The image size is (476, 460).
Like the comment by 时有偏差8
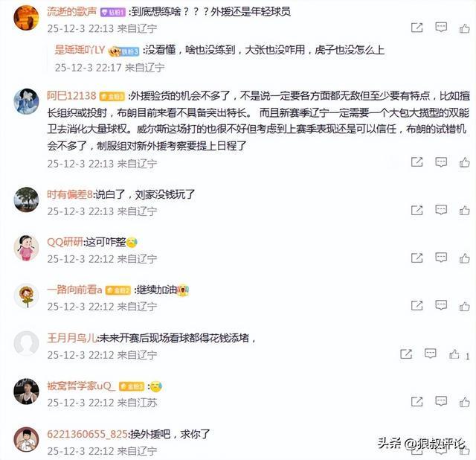click(464, 210)
